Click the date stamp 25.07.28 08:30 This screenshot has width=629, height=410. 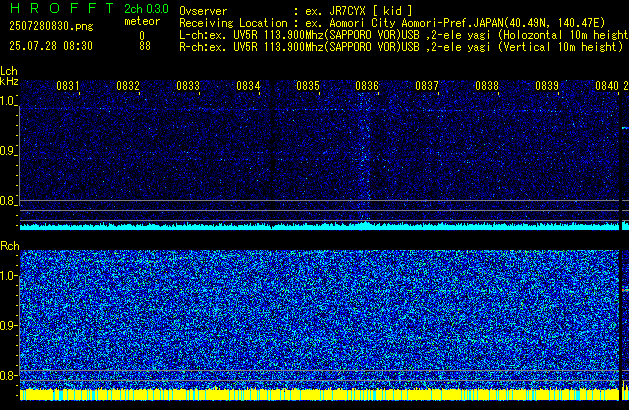click(x=51, y=46)
